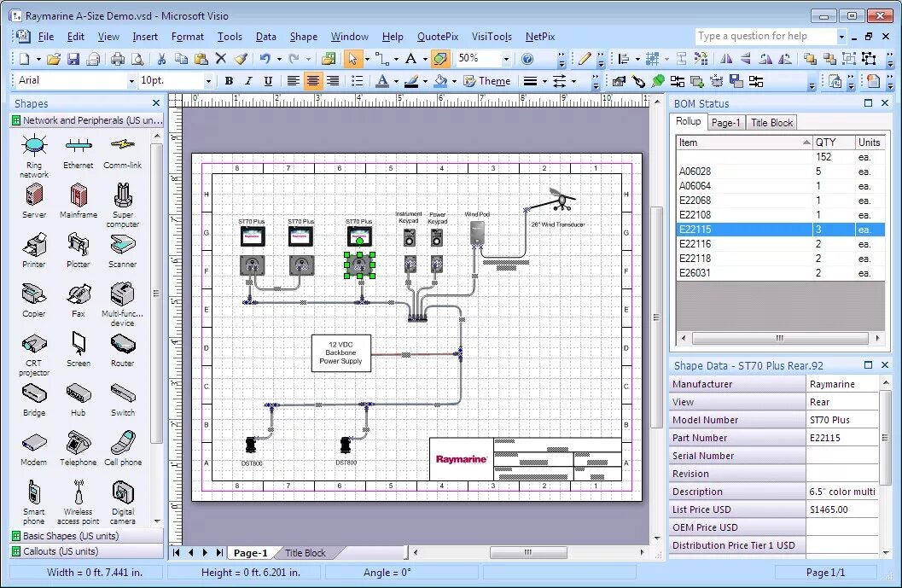The width and height of the screenshot is (902, 588).
Task: Click the BOM list horizontal scrollbar
Action: pos(780,338)
